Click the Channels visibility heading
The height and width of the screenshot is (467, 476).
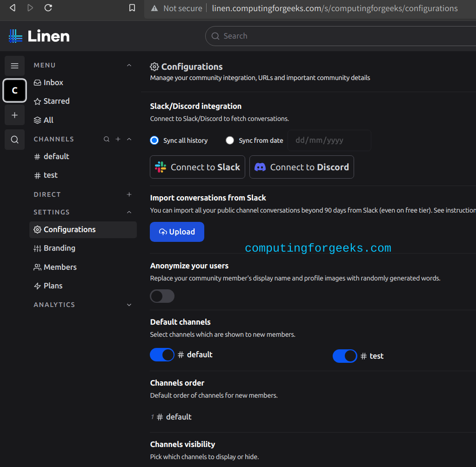pyautogui.click(x=182, y=444)
